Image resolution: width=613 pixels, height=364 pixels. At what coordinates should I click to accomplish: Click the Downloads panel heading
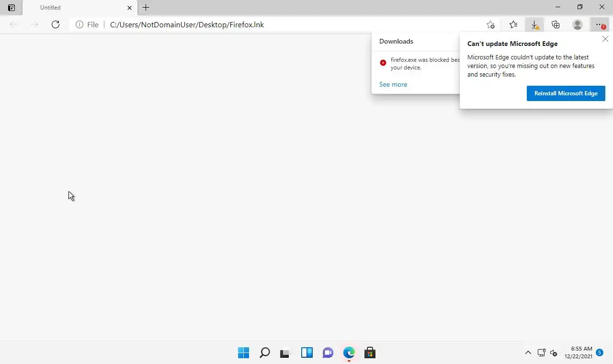coord(396,41)
